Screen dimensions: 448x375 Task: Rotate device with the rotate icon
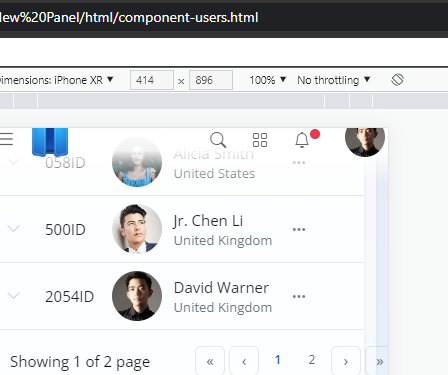coord(397,80)
